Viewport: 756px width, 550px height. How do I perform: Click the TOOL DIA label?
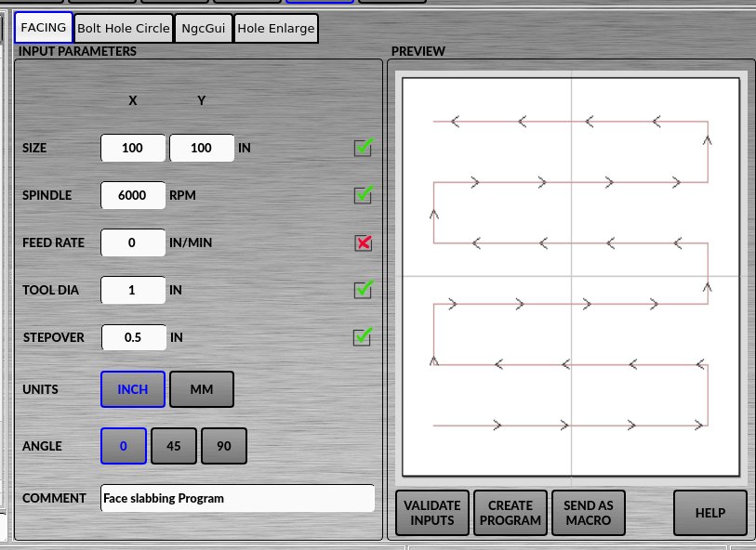[50, 290]
